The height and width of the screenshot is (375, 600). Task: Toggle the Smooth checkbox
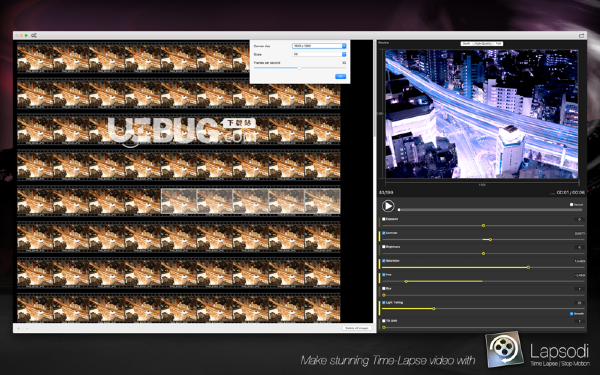point(571,314)
